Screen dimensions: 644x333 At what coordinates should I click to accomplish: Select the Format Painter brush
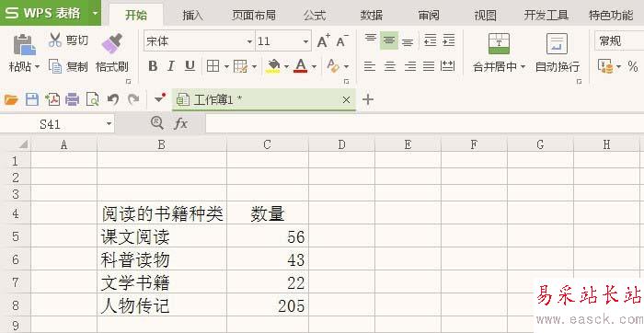[x=111, y=44]
